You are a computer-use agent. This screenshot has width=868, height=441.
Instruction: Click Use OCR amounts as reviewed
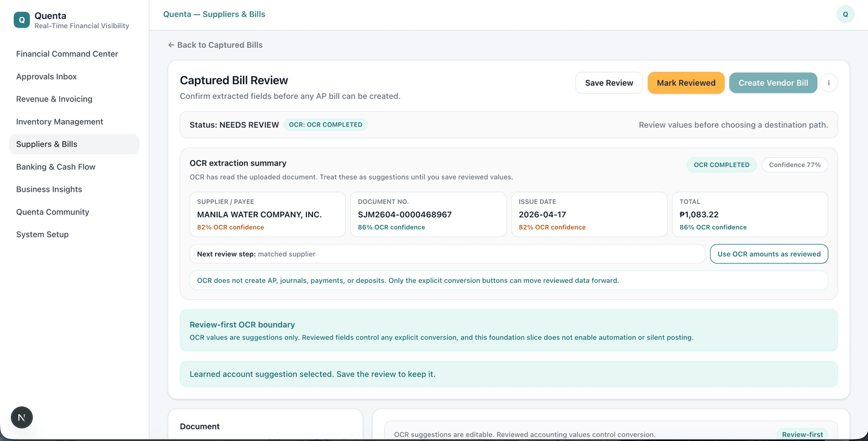tap(769, 254)
